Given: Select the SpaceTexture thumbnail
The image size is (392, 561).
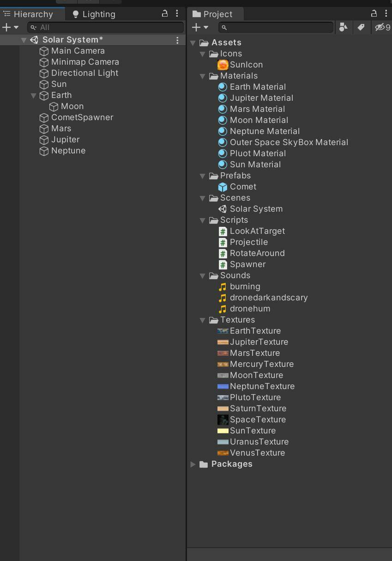Looking at the screenshot, I should click(x=223, y=420).
